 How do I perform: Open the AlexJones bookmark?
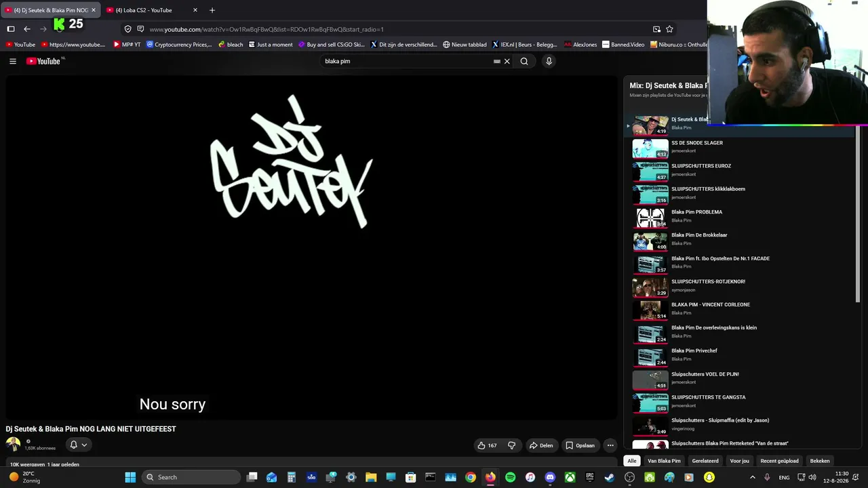coord(580,45)
